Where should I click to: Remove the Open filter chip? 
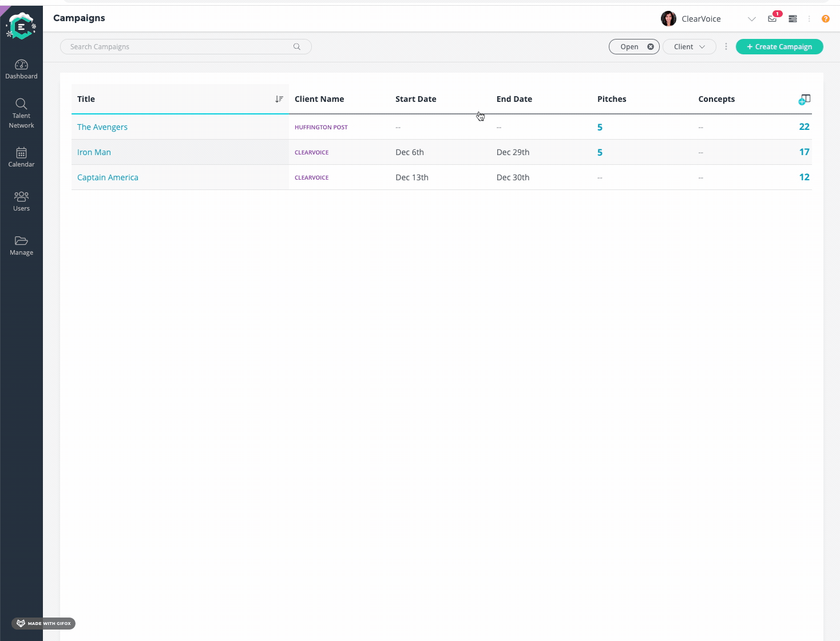(651, 47)
